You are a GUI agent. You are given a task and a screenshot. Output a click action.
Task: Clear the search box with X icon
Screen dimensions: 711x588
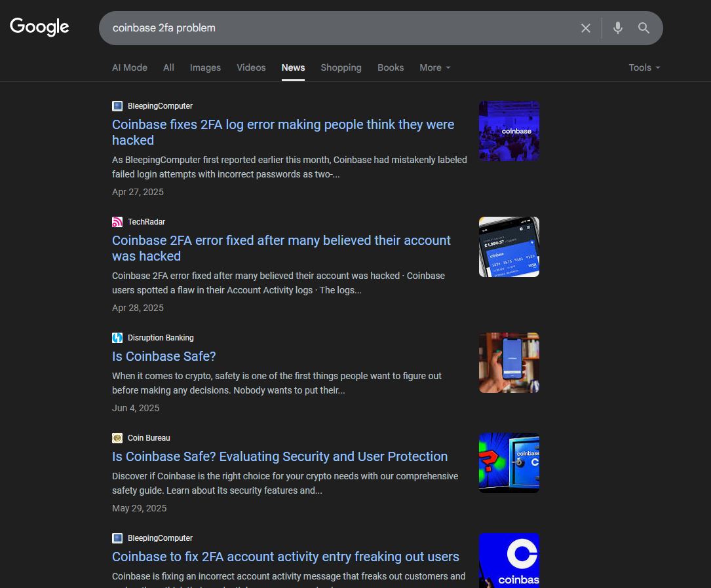point(585,28)
